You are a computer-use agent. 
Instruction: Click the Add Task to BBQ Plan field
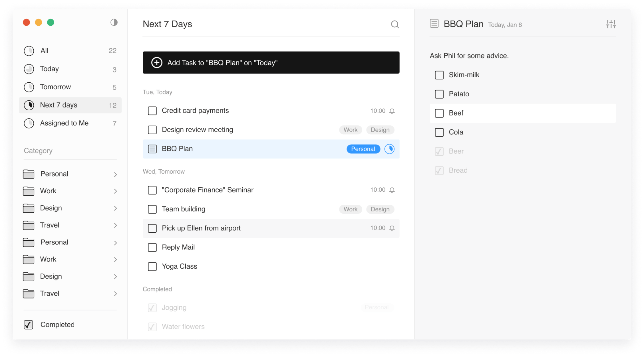coord(271,62)
